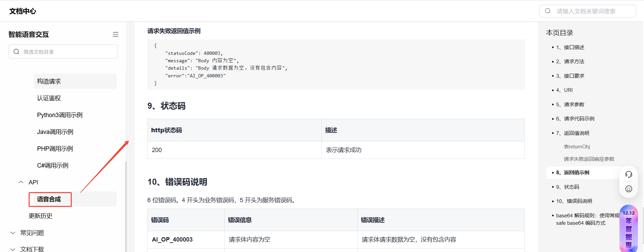
Task: Expand the 文档下载 section
Action: (13, 249)
